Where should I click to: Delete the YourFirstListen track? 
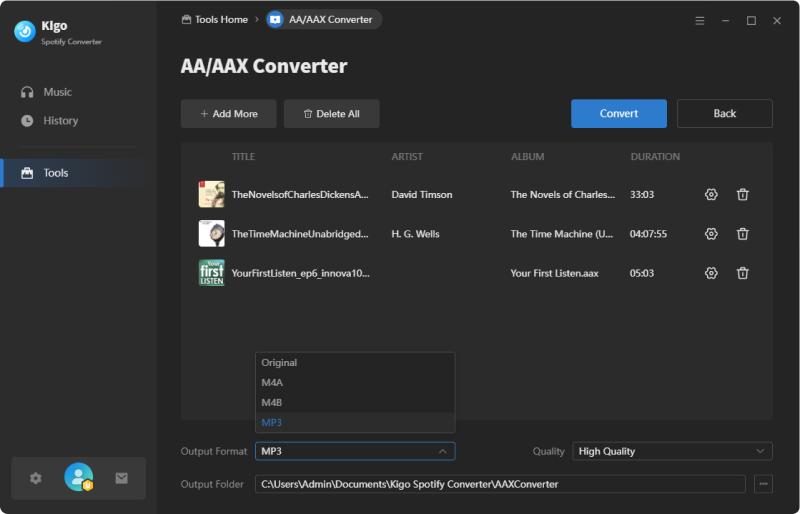point(742,273)
